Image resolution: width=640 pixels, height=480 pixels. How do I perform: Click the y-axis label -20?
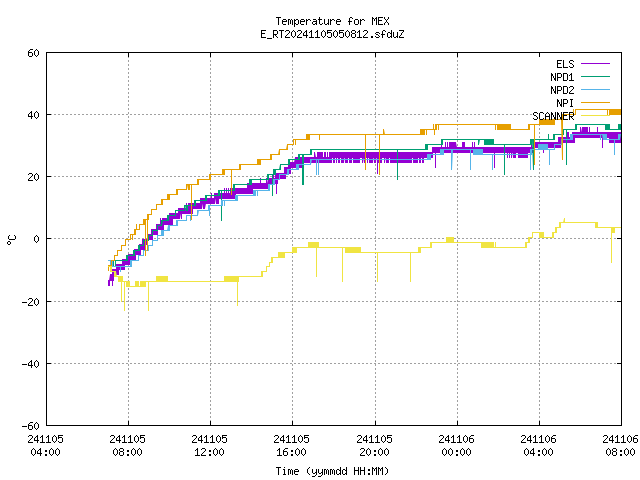(31, 302)
